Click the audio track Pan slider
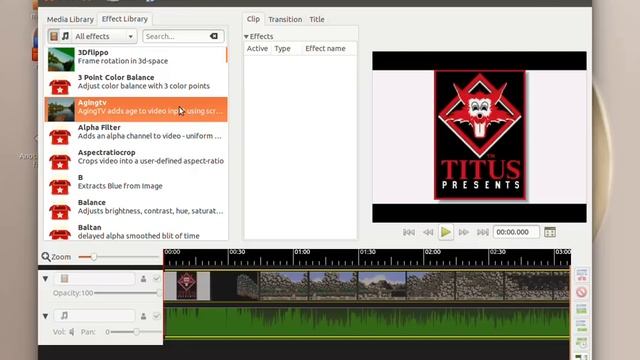The width and height of the screenshot is (640, 360). (x=136, y=332)
